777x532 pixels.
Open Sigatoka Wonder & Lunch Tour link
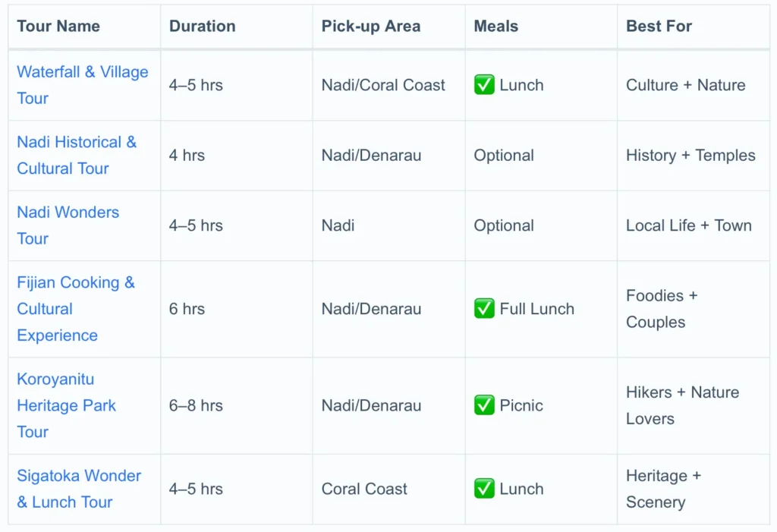(79, 476)
